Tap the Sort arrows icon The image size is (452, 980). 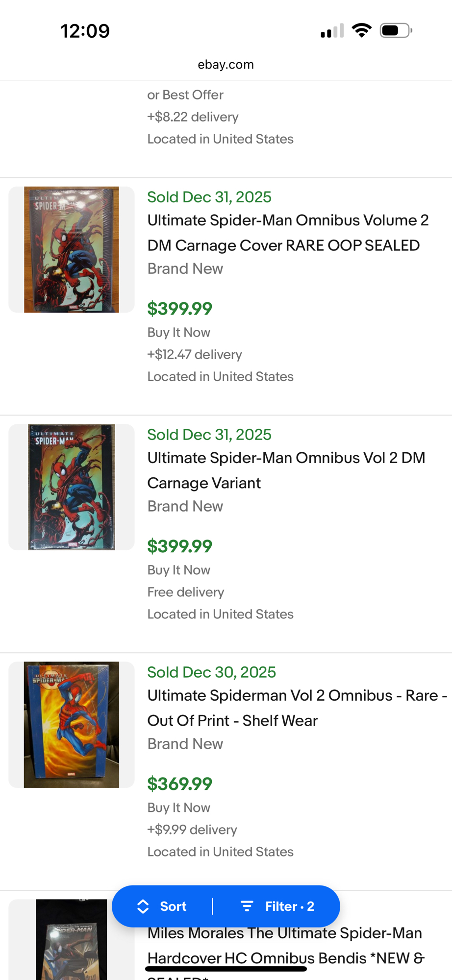[143, 906]
